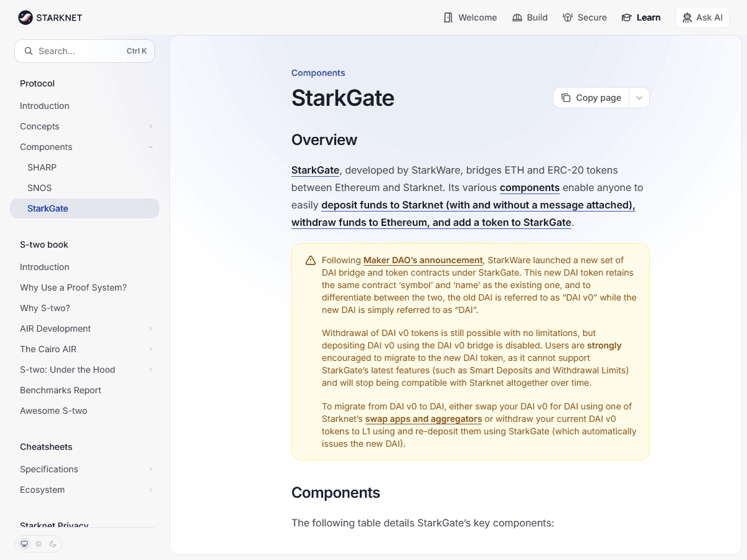Viewport: 747px width, 560px height.
Task: Click the Ctrl K shortcut hint
Action: point(136,51)
